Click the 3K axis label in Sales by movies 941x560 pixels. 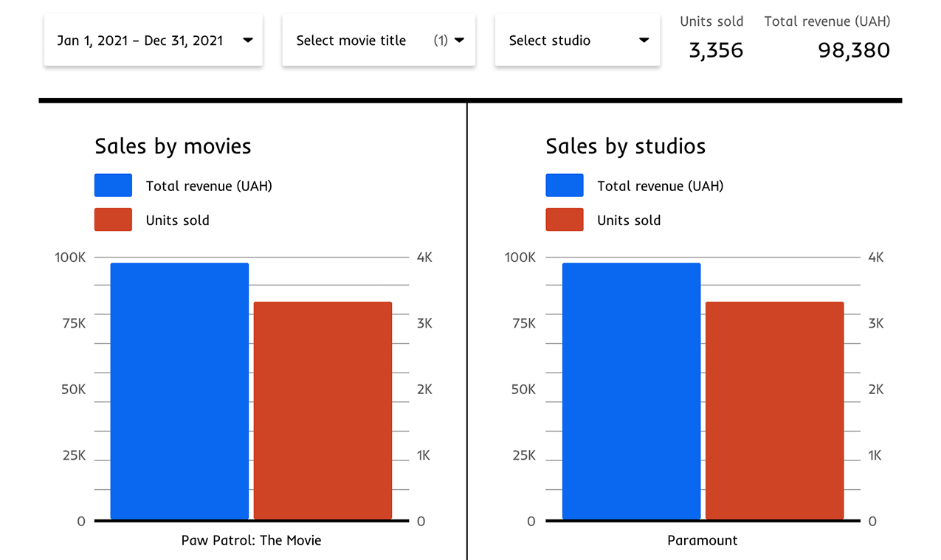tap(424, 323)
